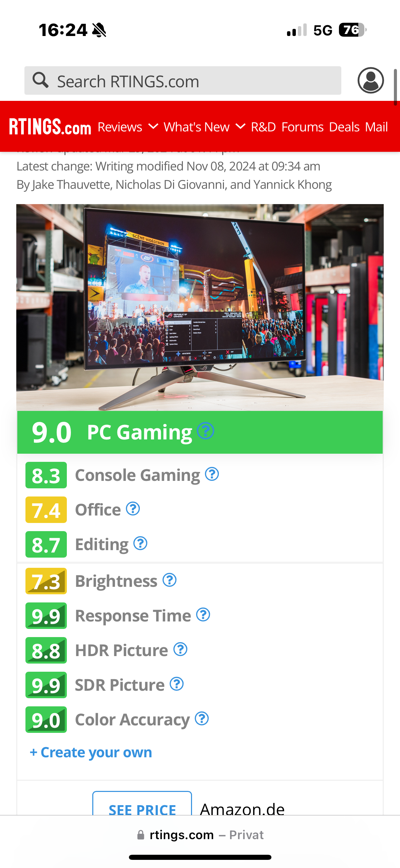Screen dimensions: 400x868
Task: Click the SEE PRICE button
Action: [142, 803]
